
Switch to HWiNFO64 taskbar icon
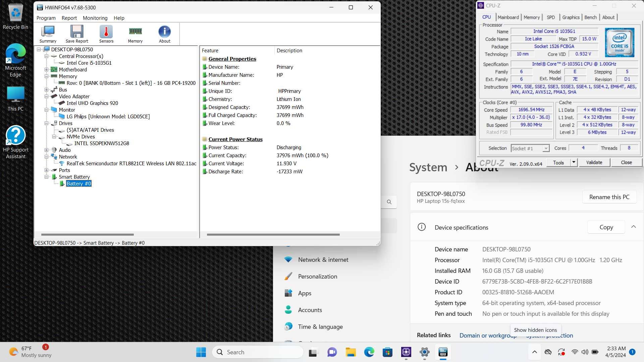click(443, 352)
